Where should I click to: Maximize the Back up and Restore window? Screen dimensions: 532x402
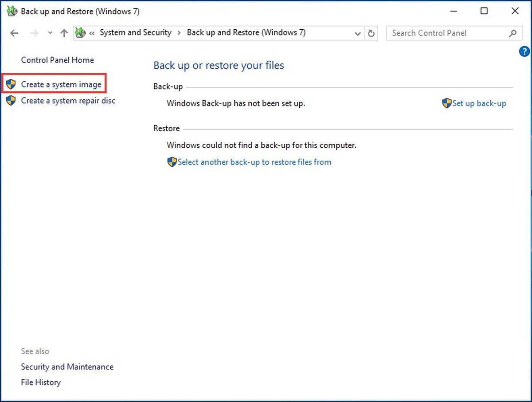click(484, 12)
